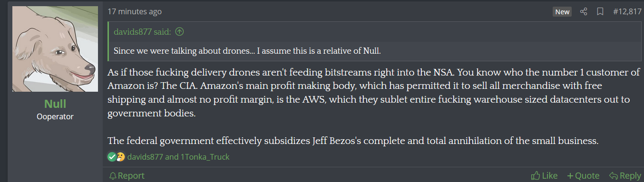
Task: Click the '17 minutes ago' timestamp
Action: 135,11
